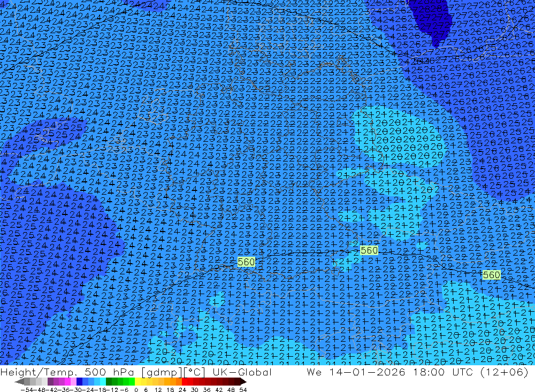Click the positive '30' legend value
Screen dimensions: 535x392
point(195,390)
